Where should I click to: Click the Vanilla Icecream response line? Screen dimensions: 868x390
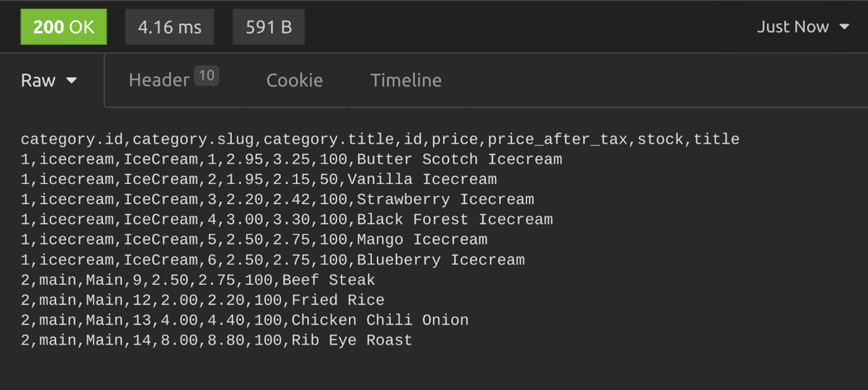tap(259, 180)
